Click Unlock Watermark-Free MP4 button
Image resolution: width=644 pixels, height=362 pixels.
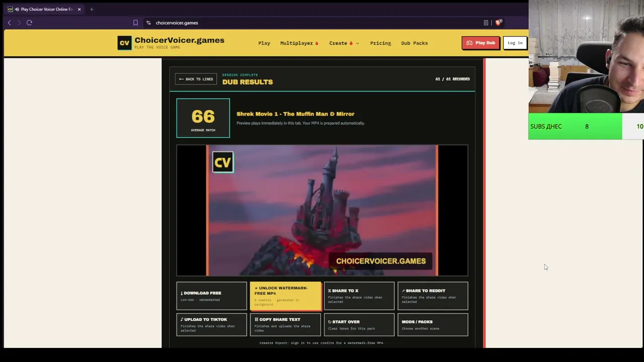(285, 296)
